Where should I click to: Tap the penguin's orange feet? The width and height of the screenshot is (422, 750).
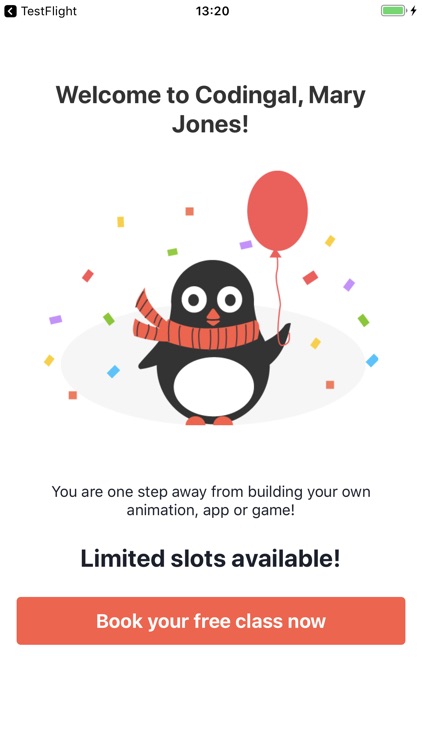coord(209,421)
